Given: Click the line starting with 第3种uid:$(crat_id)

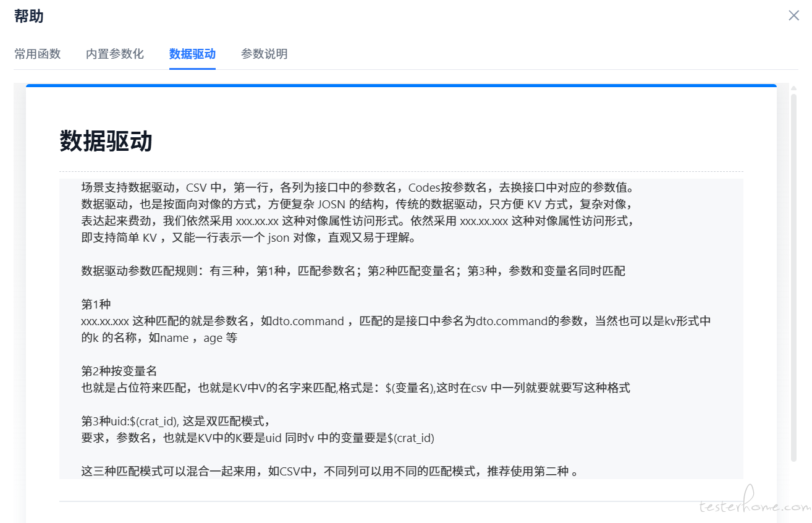Looking at the screenshot, I should (x=176, y=421).
